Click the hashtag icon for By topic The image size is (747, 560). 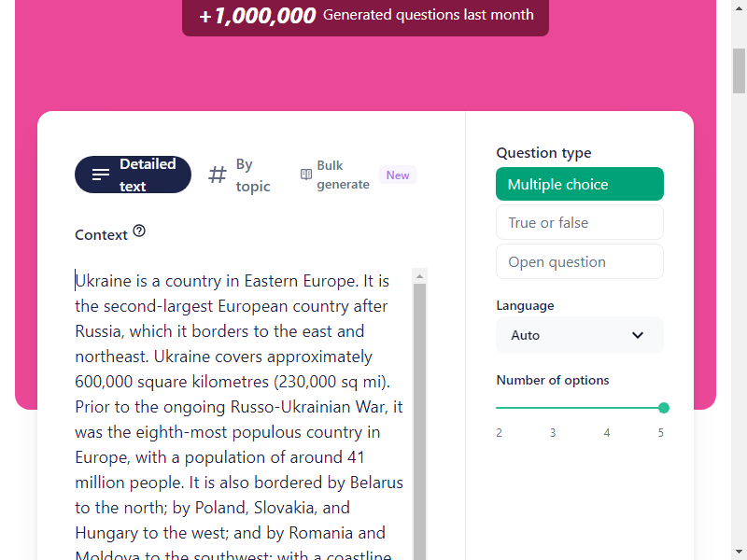218,175
